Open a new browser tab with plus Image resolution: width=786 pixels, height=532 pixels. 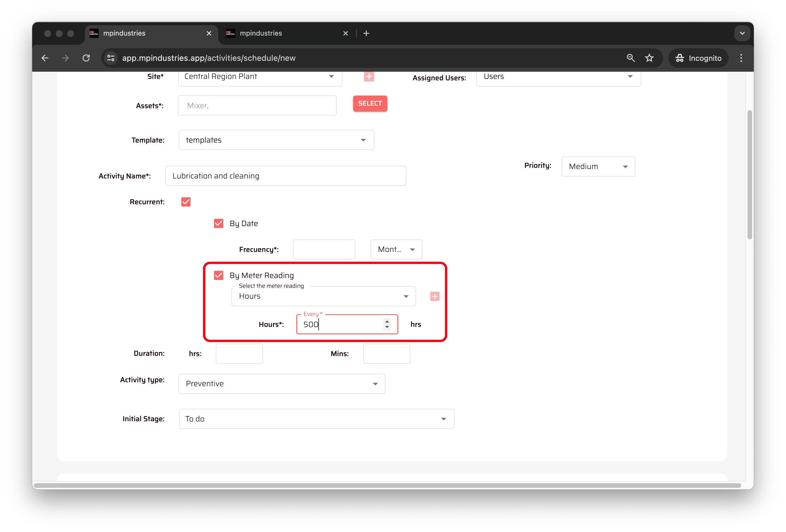(366, 34)
